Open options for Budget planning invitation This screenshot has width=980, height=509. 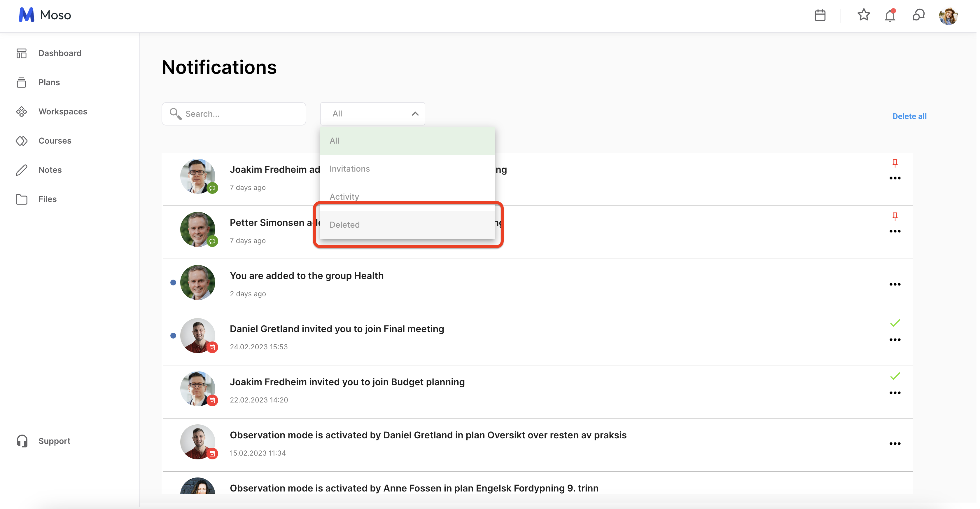point(895,393)
